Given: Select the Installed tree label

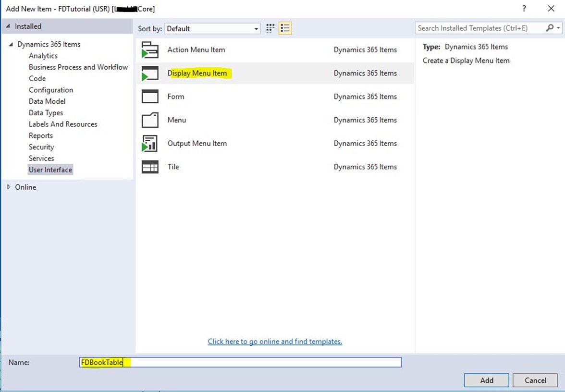Looking at the screenshot, I should click(28, 26).
